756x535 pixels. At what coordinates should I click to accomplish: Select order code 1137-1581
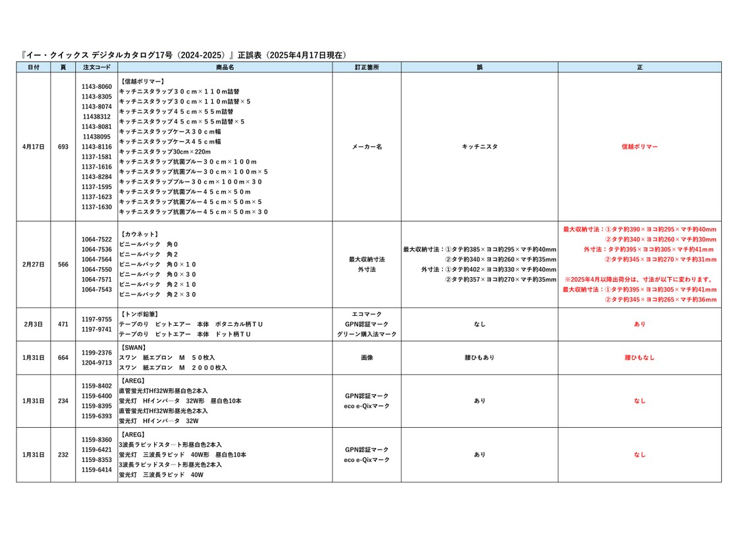click(96, 157)
